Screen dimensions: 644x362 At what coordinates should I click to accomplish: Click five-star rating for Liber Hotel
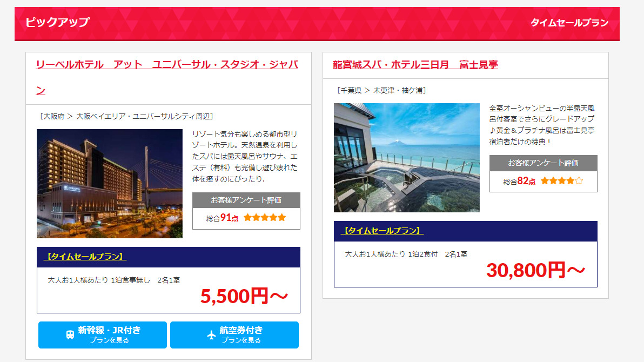[265, 218]
